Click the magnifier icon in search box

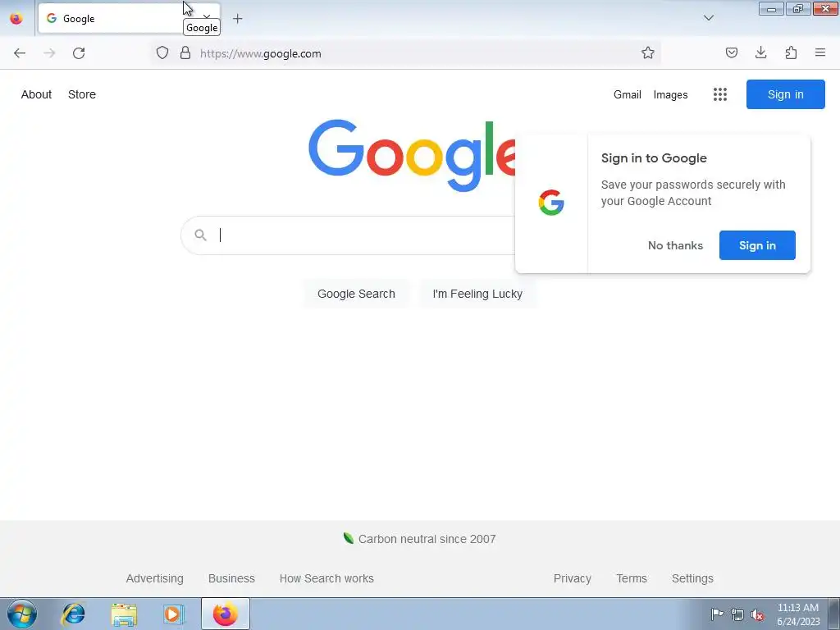coord(200,235)
